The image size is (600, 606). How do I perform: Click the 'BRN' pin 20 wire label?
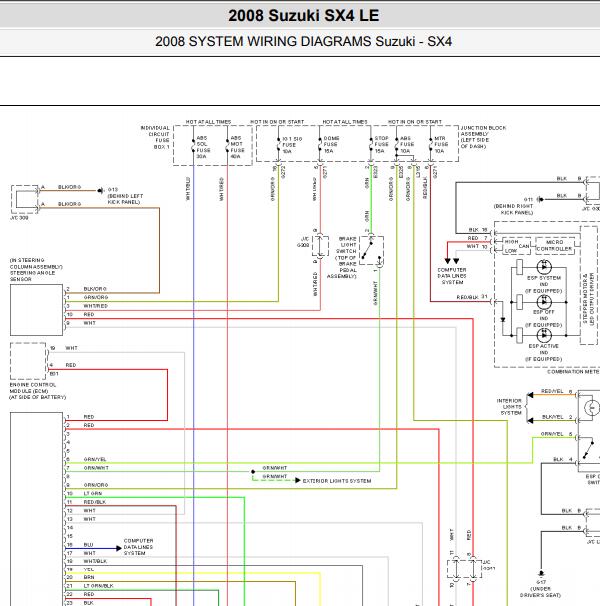[x=89, y=577]
